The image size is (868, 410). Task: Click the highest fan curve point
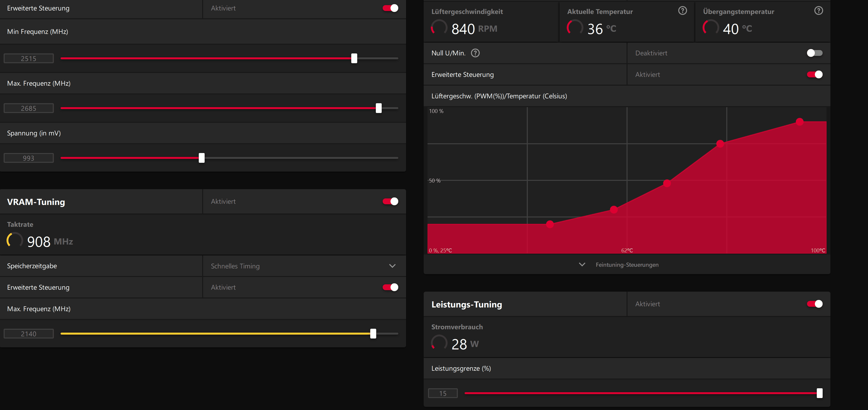click(800, 121)
